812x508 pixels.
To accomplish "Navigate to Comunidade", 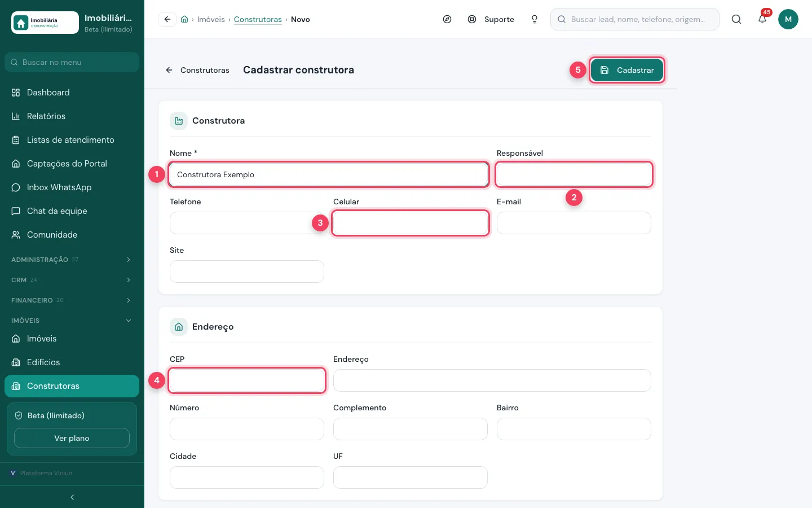I will point(72,235).
